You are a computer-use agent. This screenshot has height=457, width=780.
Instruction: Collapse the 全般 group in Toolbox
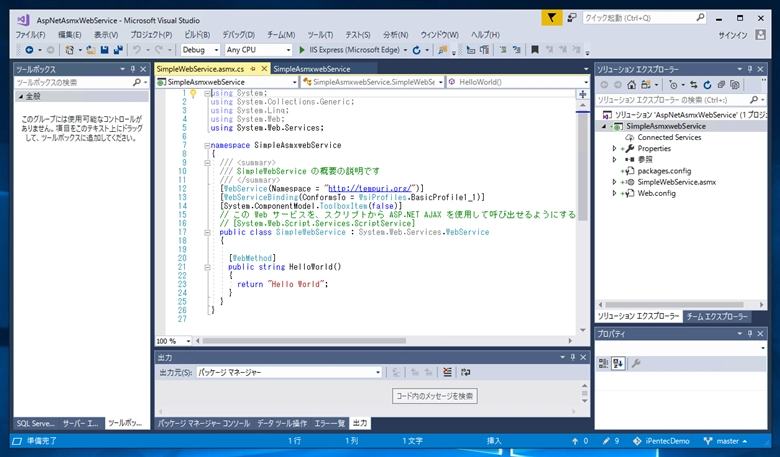point(20,96)
